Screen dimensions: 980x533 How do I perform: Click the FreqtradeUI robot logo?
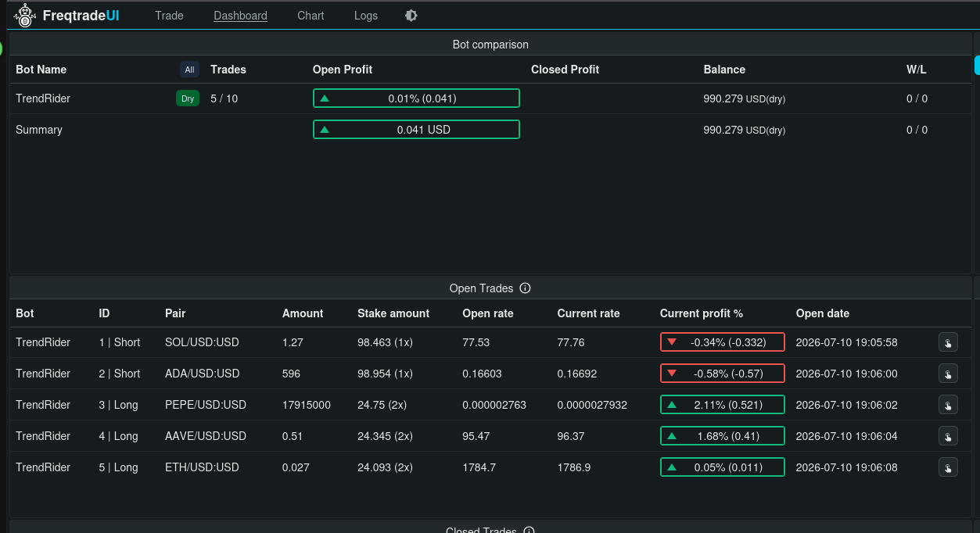25,16
